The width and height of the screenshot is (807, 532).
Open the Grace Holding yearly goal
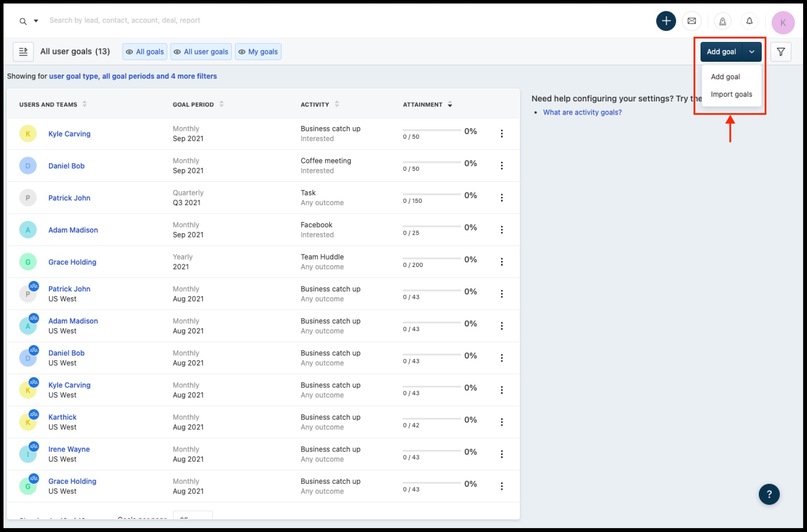click(72, 262)
